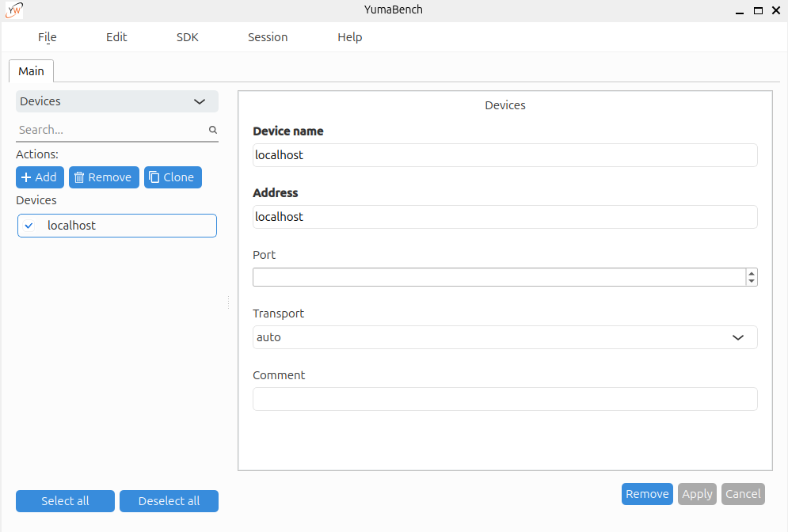Click the Address input field

pos(505,217)
